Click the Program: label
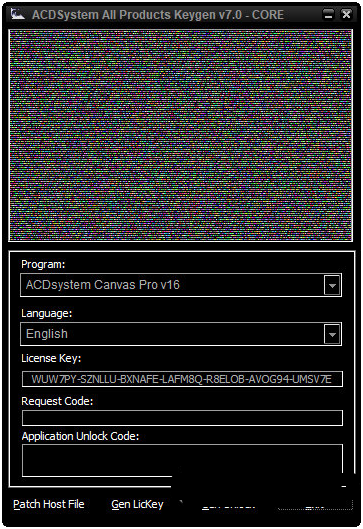363x529 pixels. [x=43, y=264]
